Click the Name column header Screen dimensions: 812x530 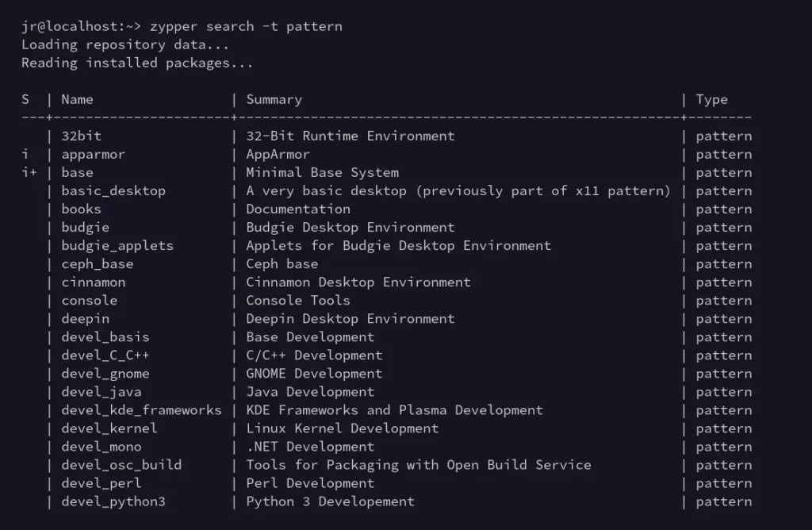click(76, 99)
